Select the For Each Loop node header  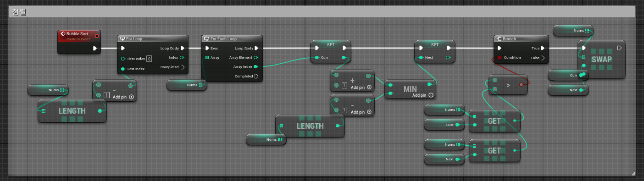coord(232,39)
